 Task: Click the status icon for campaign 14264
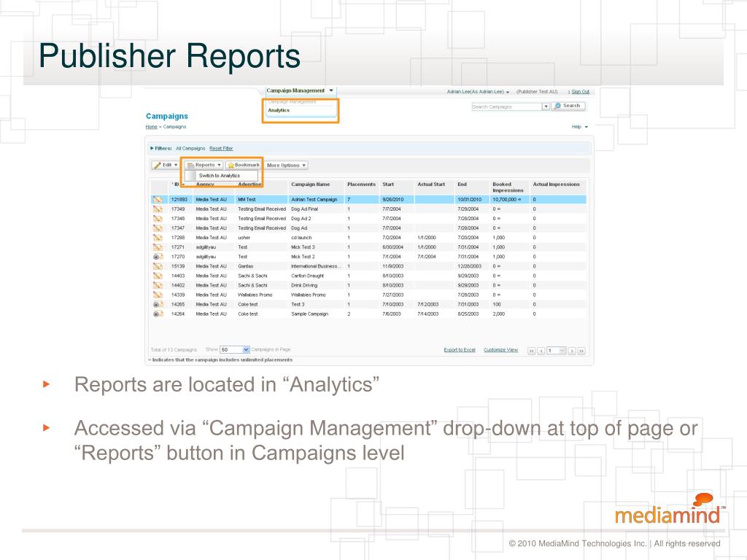pyautogui.click(x=158, y=314)
